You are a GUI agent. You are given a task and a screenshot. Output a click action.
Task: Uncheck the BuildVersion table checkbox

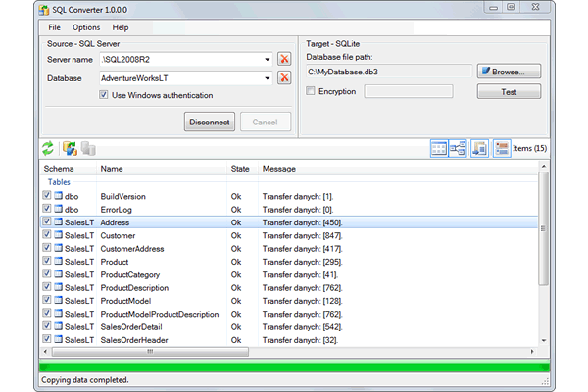point(46,195)
